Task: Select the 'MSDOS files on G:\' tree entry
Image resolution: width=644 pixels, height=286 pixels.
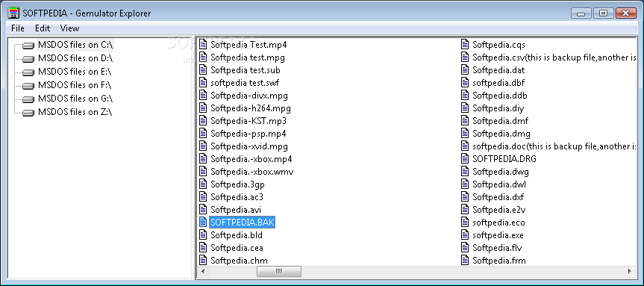Action: tap(75, 99)
